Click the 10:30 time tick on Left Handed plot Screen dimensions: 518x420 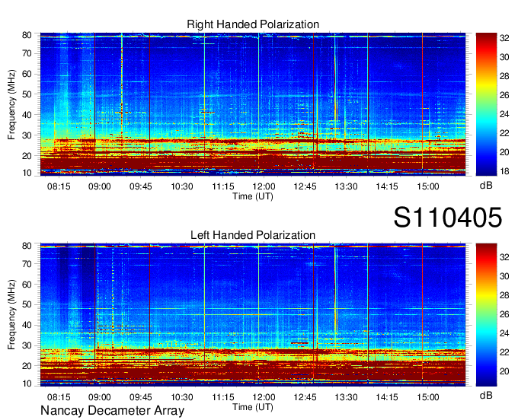point(182,397)
